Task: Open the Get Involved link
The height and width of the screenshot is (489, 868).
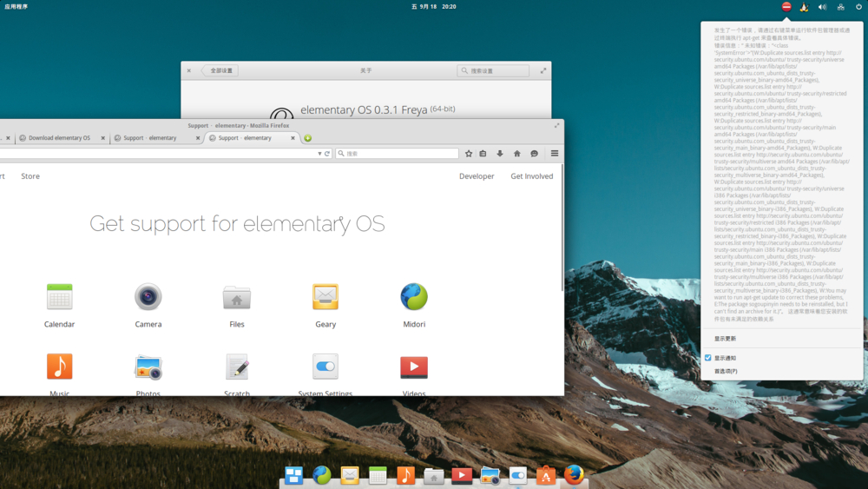Action: click(x=531, y=176)
